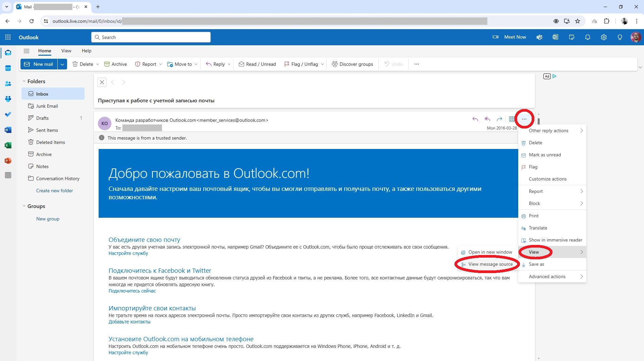Click the Teams chat icon in header
The image size is (644, 361).
[x=539, y=37]
